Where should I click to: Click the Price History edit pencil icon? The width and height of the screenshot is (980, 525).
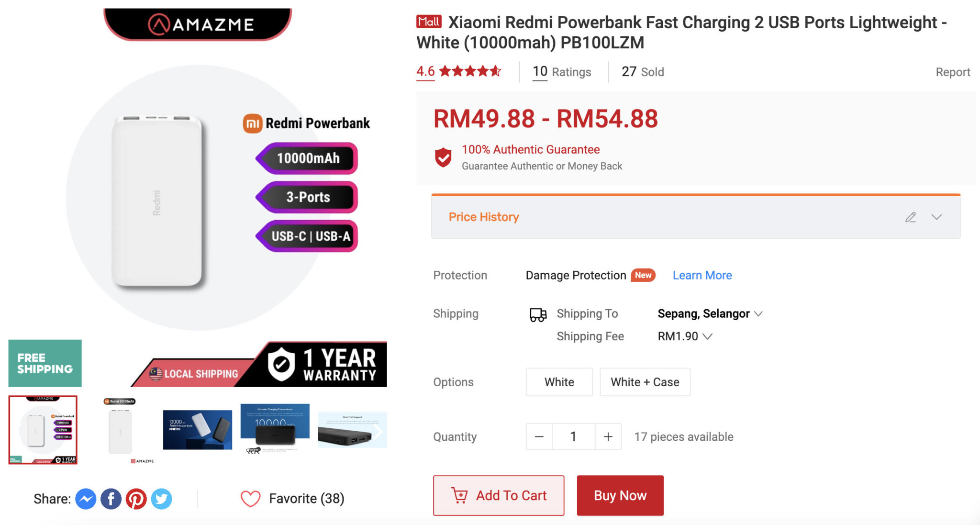pos(910,217)
